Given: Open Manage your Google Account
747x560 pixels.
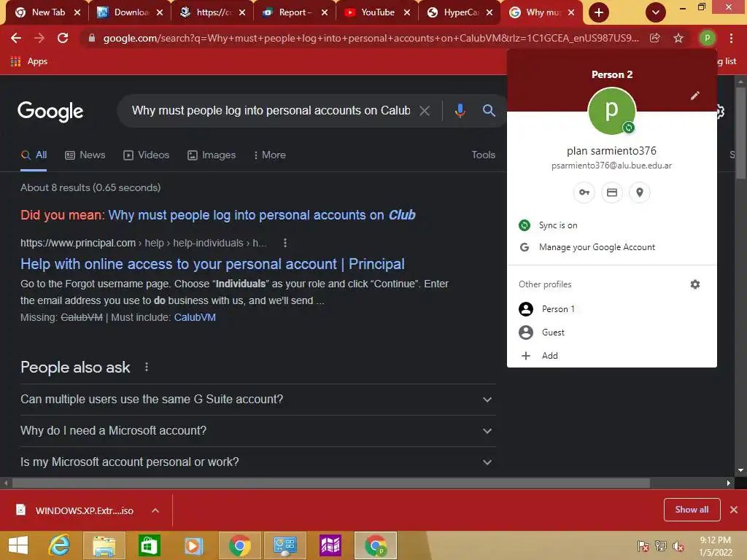Looking at the screenshot, I should pyautogui.click(x=612, y=247).
